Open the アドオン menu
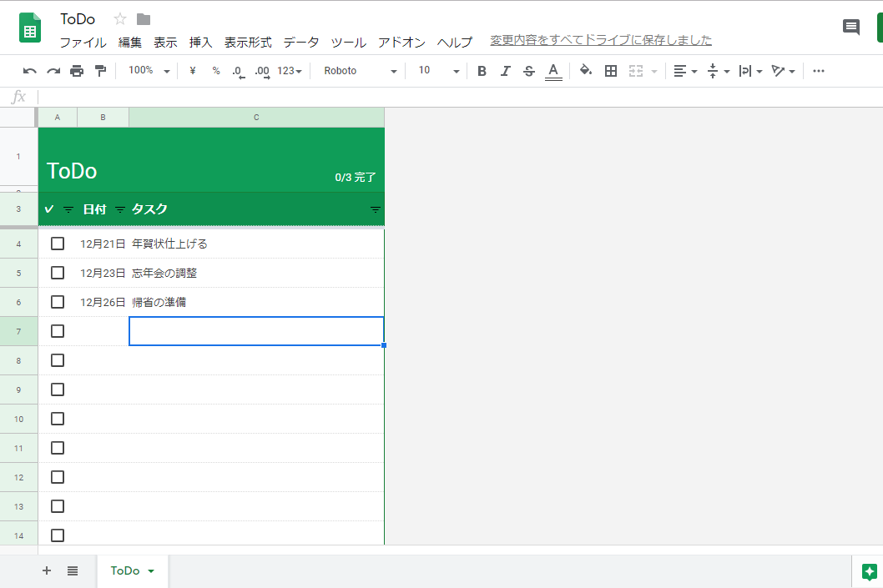The image size is (883, 588). pyautogui.click(x=401, y=43)
